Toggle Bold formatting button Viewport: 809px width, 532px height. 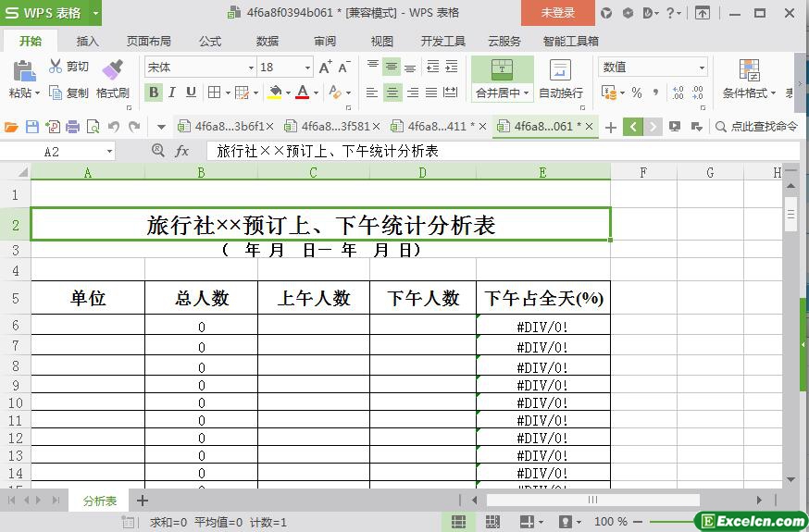pos(154,93)
